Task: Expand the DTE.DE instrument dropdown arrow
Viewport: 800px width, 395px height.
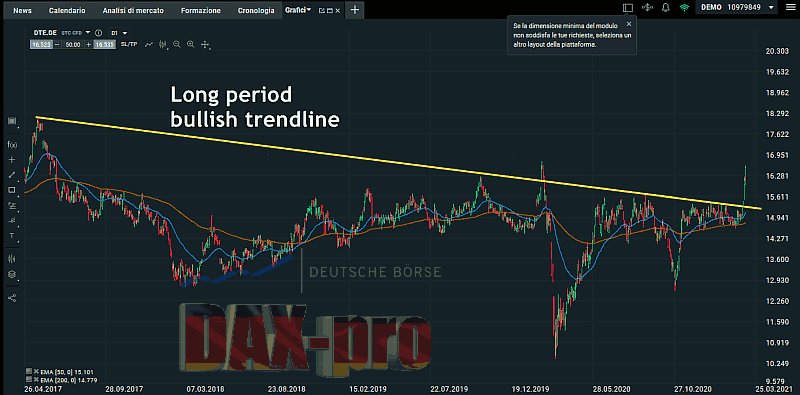Action: (x=88, y=32)
